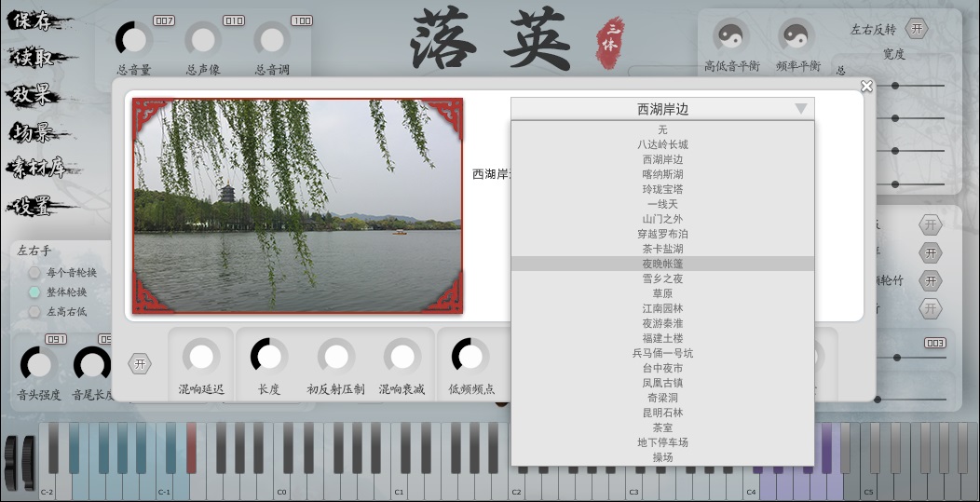
Task: Select 奇梁洞 scene entry
Action: coord(662,398)
